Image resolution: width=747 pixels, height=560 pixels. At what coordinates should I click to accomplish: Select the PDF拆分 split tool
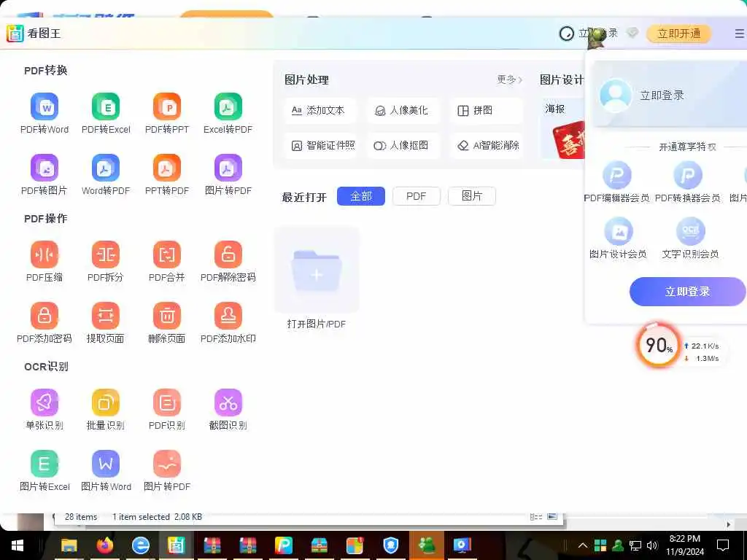tap(106, 262)
